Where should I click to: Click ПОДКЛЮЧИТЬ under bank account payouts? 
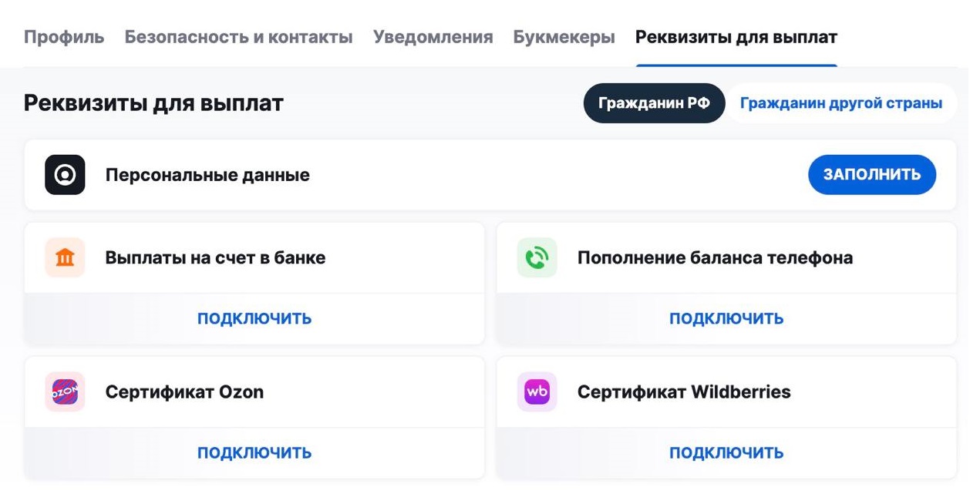click(254, 318)
